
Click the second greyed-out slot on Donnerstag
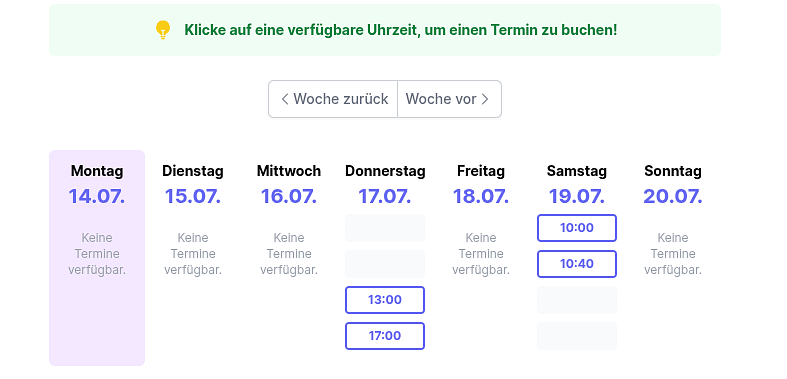click(x=385, y=264)
